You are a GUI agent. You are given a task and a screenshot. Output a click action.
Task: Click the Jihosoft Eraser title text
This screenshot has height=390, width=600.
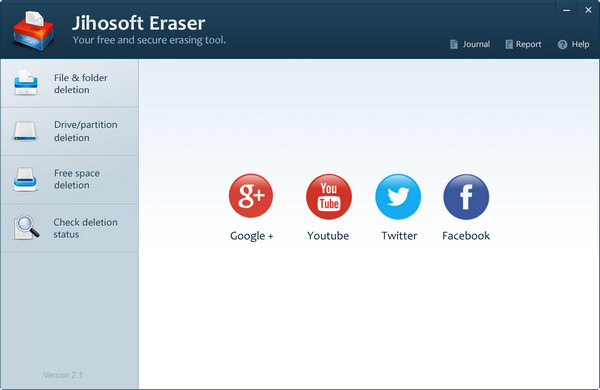139,23
